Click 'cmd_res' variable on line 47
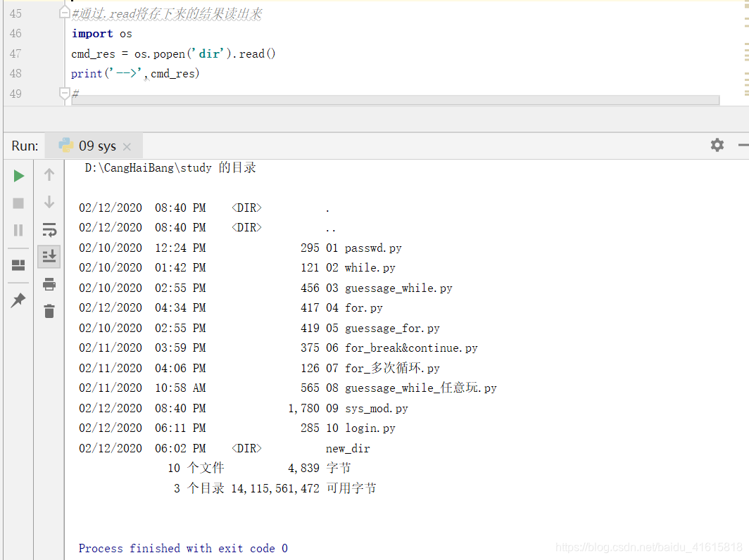Screen dimensions: 749x560 [93, 54]
